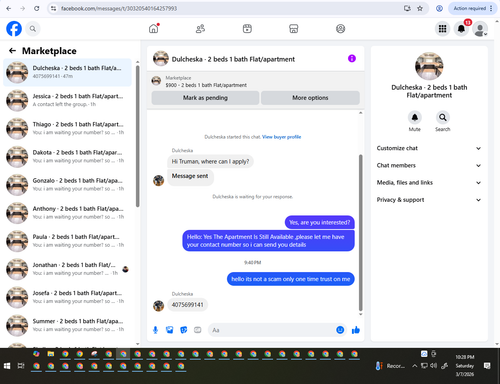This screenshot has height=384, width=500.
Task: Click the listing thumbnail in chat header
Action: 161,59
